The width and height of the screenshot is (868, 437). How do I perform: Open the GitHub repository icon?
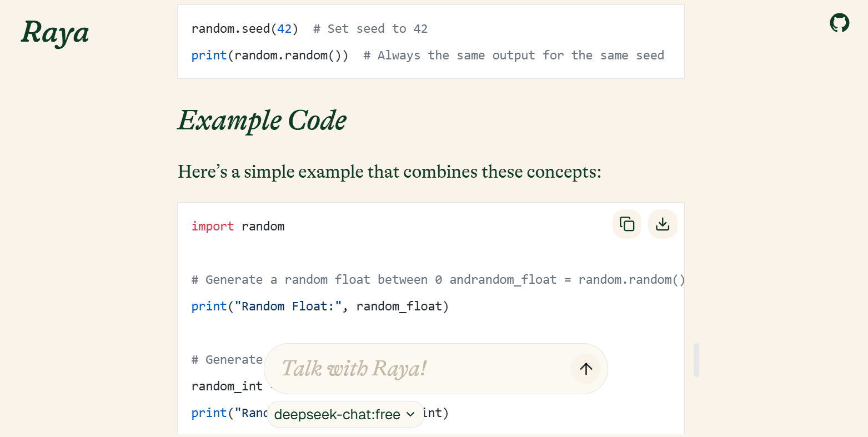(839, 23)
